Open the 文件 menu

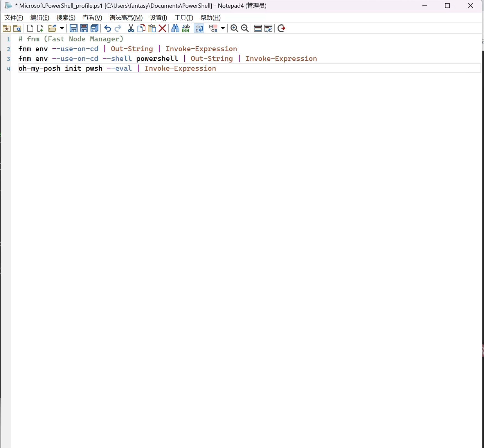(14, 18)
